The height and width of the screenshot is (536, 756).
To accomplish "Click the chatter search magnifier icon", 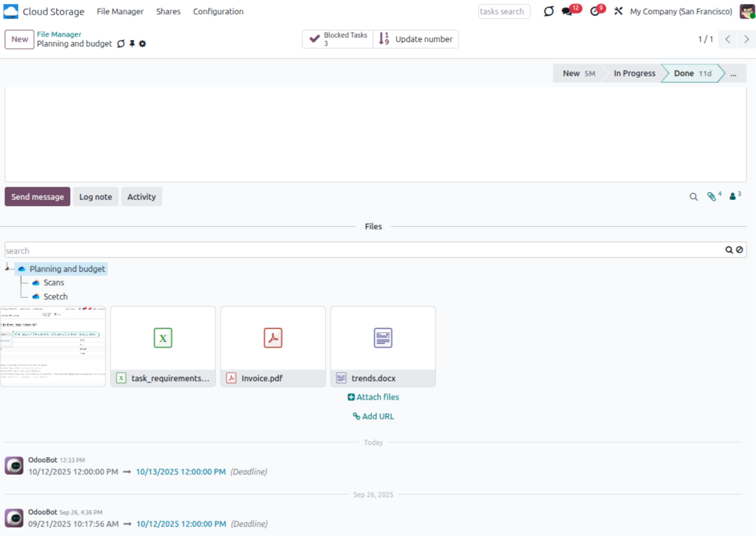I will pyautogui.click(x=694, y=197).
